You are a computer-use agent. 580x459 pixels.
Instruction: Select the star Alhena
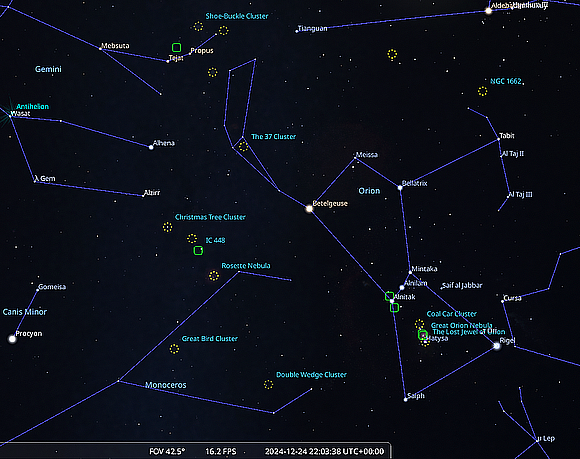click(x=151, y=147)
